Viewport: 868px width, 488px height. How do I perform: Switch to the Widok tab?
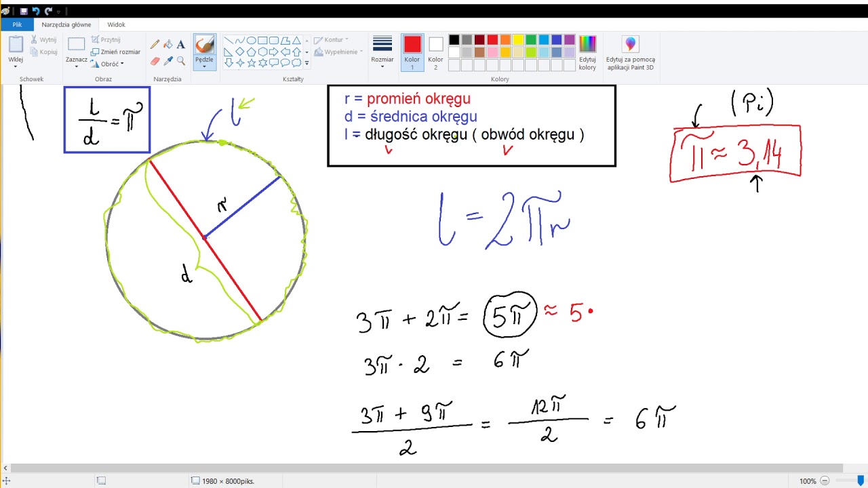(116, 24)
